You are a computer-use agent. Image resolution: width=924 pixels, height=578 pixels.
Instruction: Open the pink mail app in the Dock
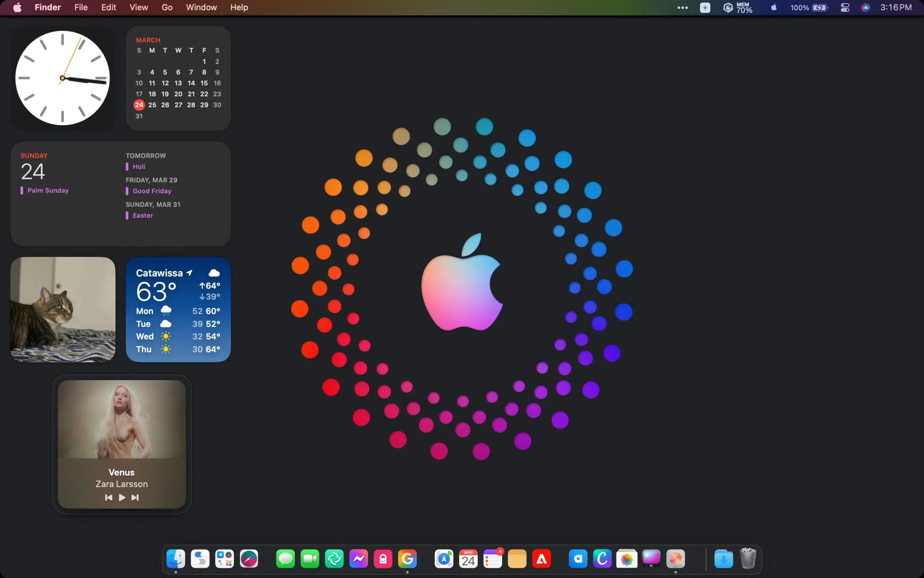point(383,559)
